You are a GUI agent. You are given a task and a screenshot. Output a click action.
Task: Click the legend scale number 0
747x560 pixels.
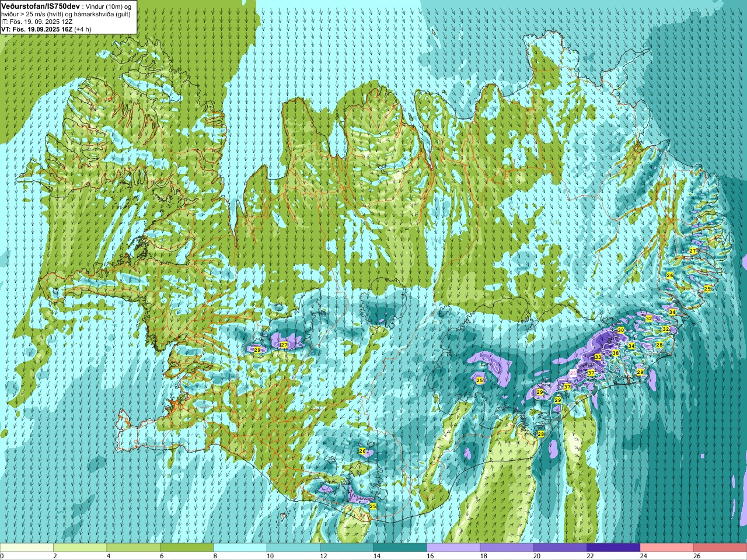[2, 556]
